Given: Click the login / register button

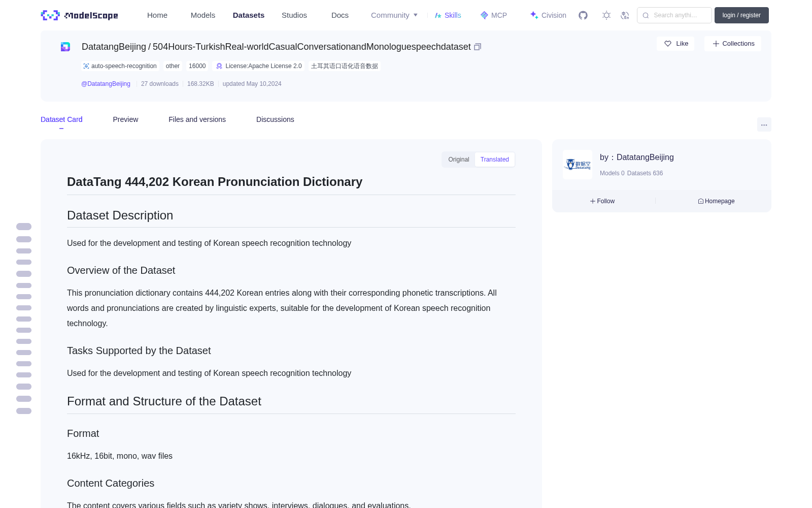Looking at the screenshot, I should (741, 15).
